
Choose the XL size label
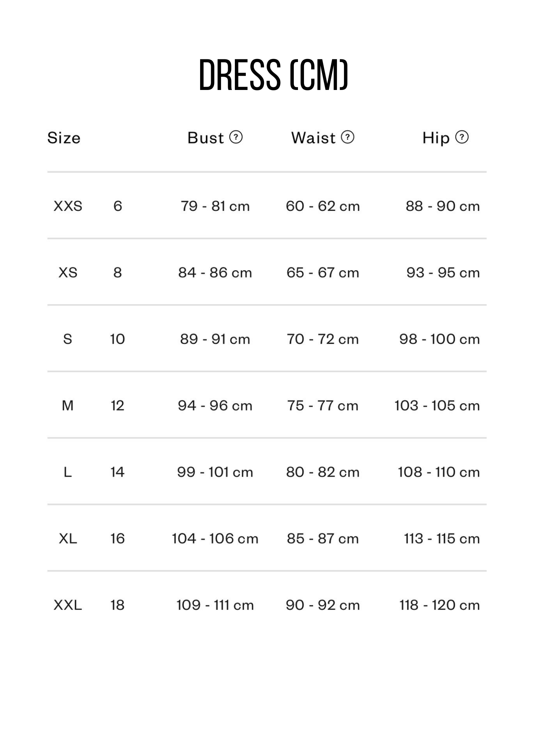68,539
